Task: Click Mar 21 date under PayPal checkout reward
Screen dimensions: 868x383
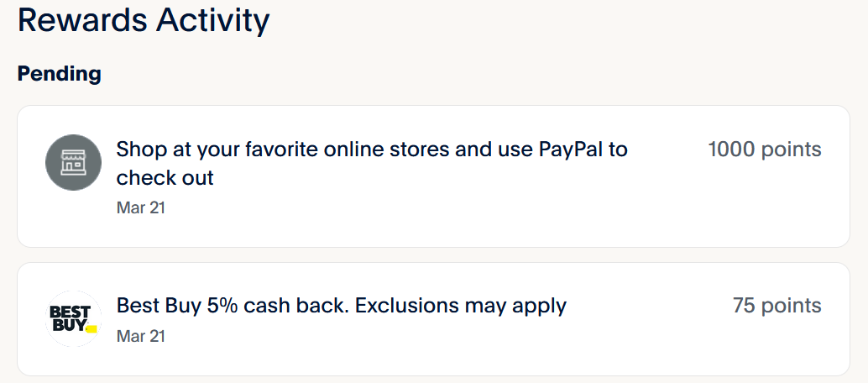Action: point(140,207)
